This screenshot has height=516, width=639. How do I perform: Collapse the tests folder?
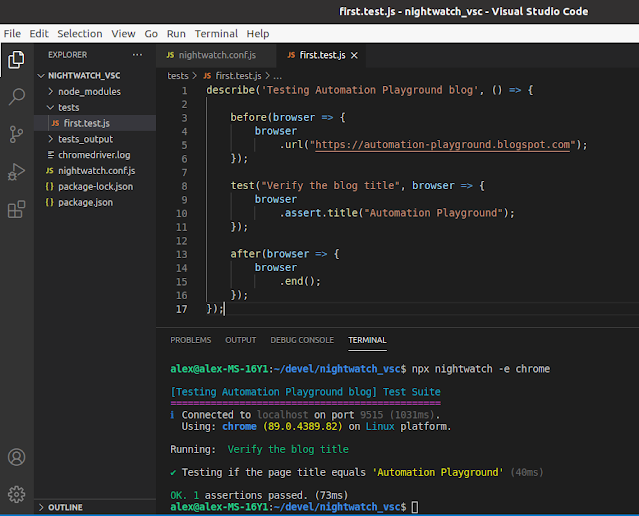click(x=51, y=108)
